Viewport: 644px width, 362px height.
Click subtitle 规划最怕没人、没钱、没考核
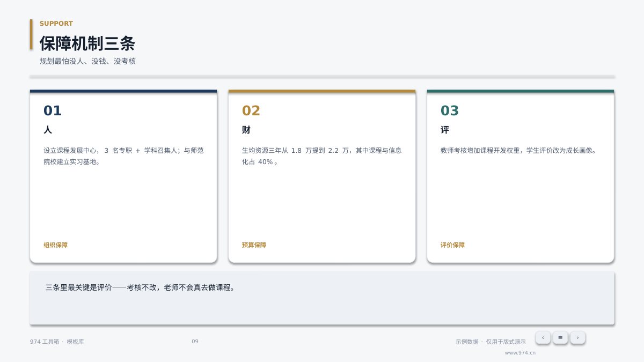(x=87, y=61)
